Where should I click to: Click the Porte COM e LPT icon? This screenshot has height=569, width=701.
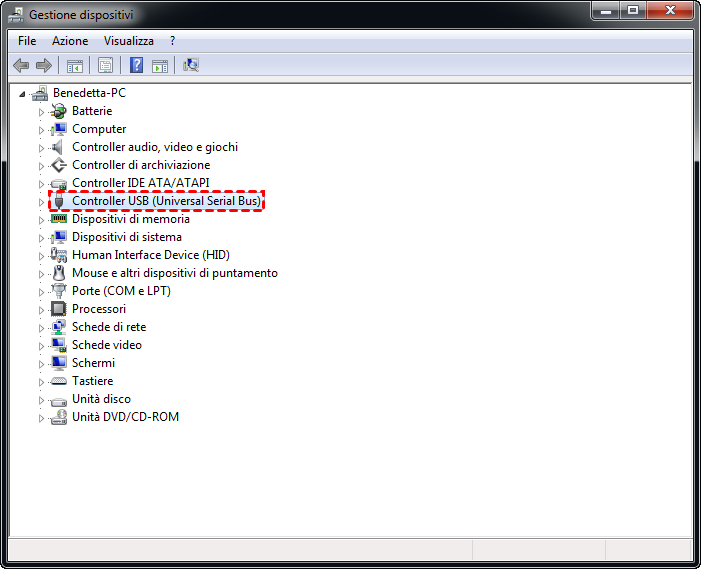click(x=59, y=291)
